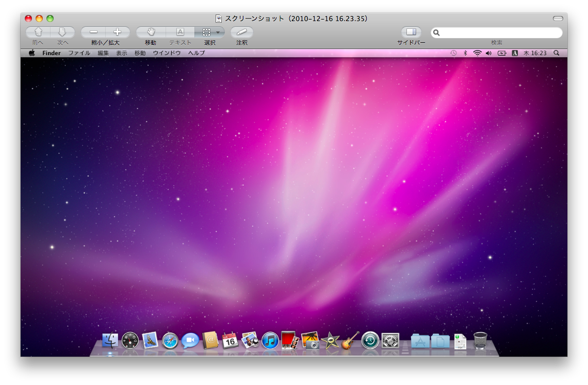The height and width of the screenshot is (385, 588).
Task: Open the Applications folder stack in the Dock
Action: click(x=420, y=341)
